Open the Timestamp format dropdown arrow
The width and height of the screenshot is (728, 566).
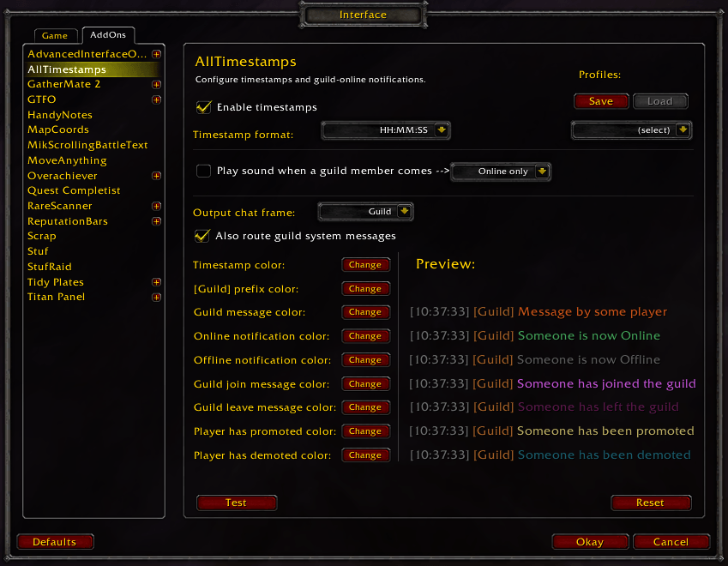442,130
